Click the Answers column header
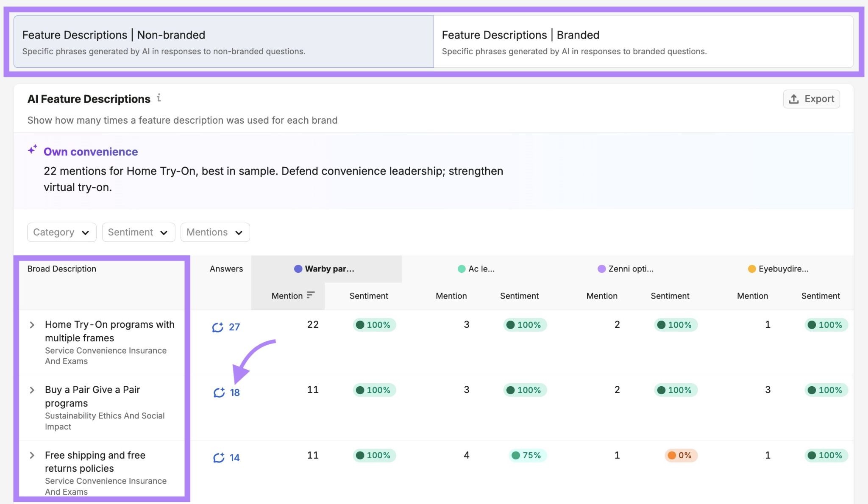This screenshot has width=868, height=504. (x=226, y=269)
